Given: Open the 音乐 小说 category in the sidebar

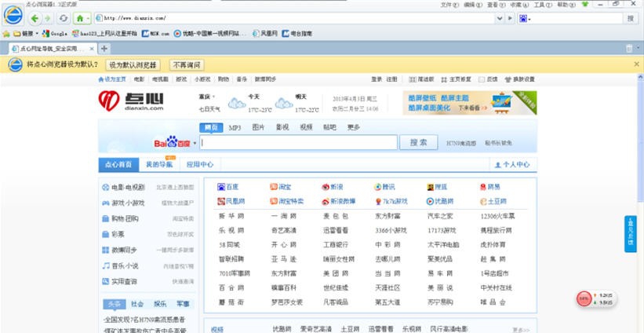Looking at the screenshot, I should [120, 266].
